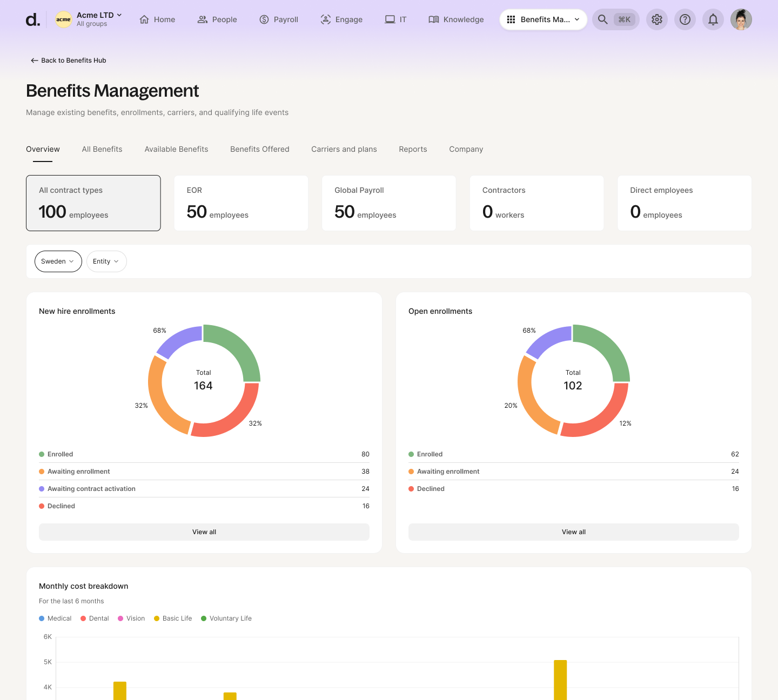Click the People icon in navigation
Viewport: 778px width, 700px height.
pyautogui.click(x=203, y=19)
